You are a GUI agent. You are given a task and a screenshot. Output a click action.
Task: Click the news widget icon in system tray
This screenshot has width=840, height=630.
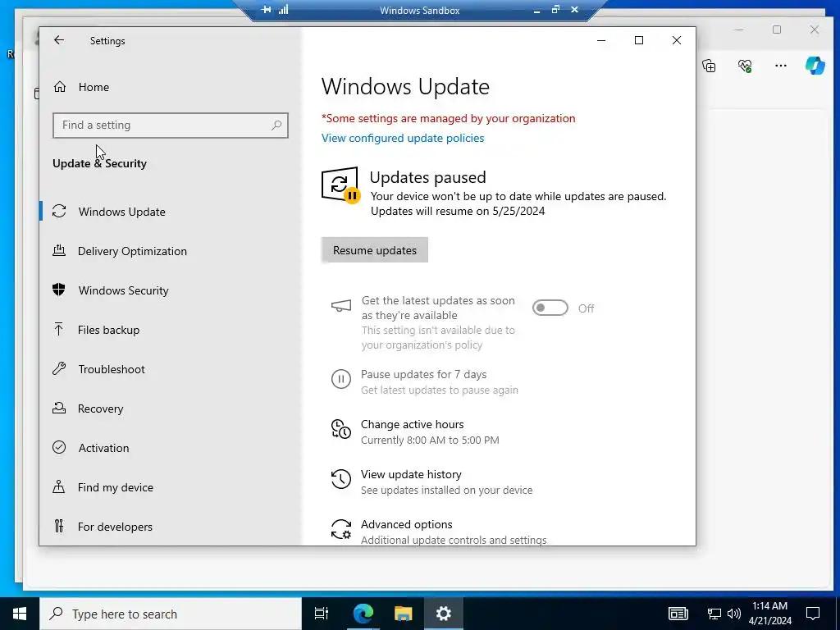[678, 614]
